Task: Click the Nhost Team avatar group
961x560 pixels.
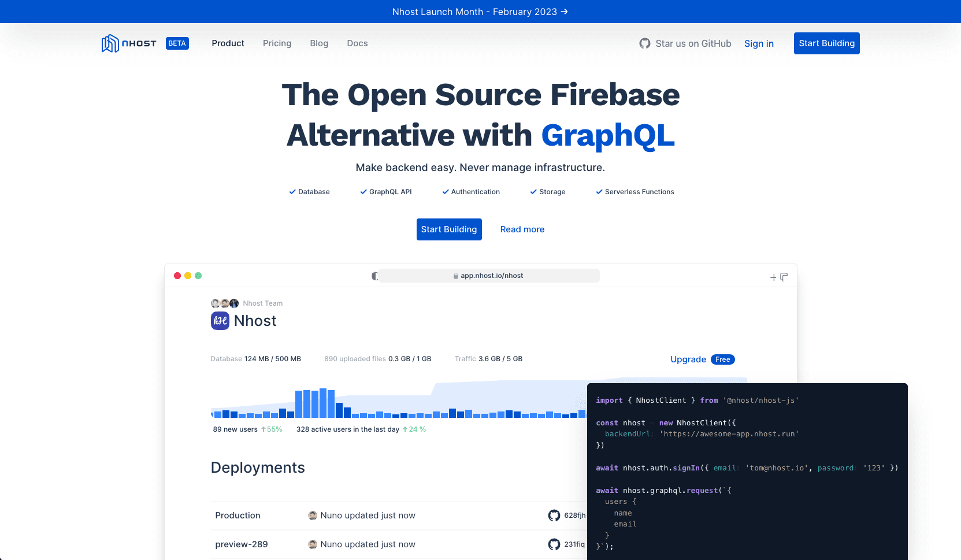Action: tap(225, 303)
